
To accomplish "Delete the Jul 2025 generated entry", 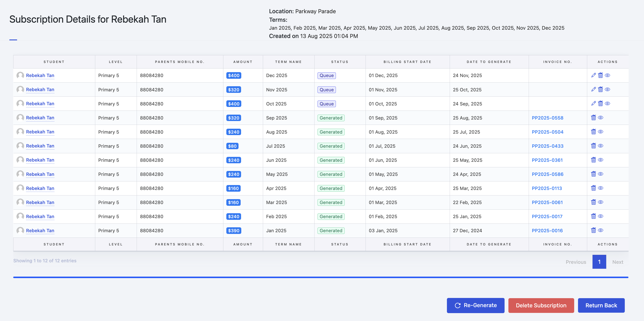I will coord(593,146).
